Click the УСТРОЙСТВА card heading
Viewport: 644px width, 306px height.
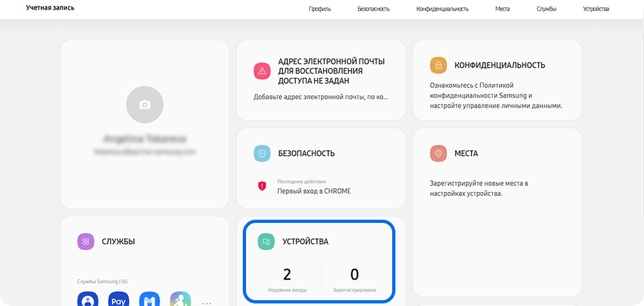point(305,242)
